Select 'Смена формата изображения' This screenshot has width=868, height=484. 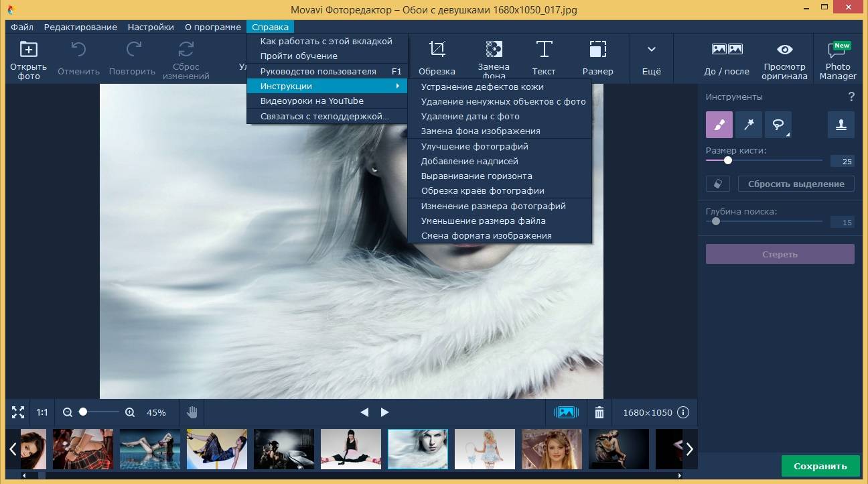[500, 235]
